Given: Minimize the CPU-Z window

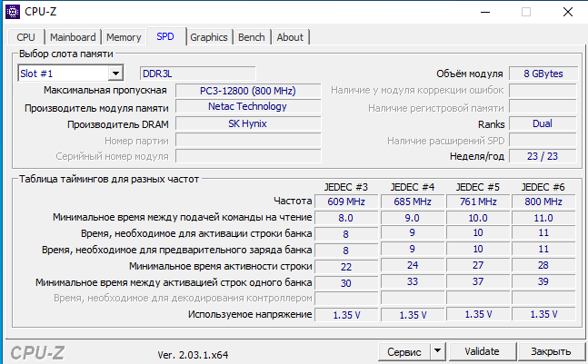Looking at the screenshot, I should point(483,13).
